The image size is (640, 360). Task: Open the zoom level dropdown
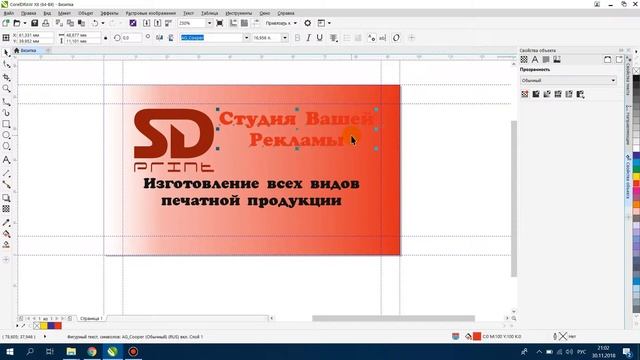coord(209,23)
